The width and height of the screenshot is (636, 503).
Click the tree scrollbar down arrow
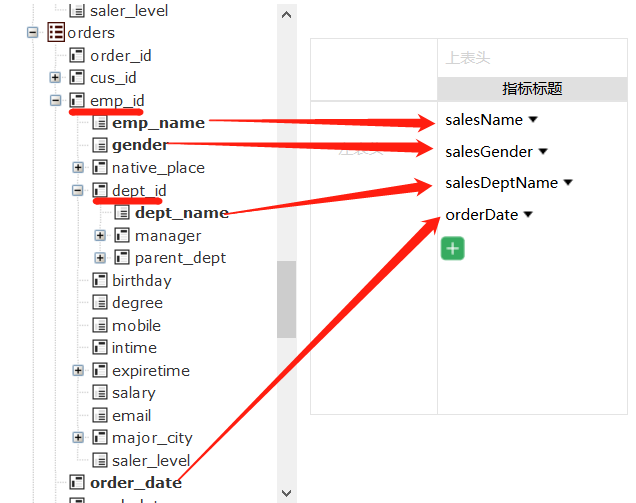coord(286,493)
